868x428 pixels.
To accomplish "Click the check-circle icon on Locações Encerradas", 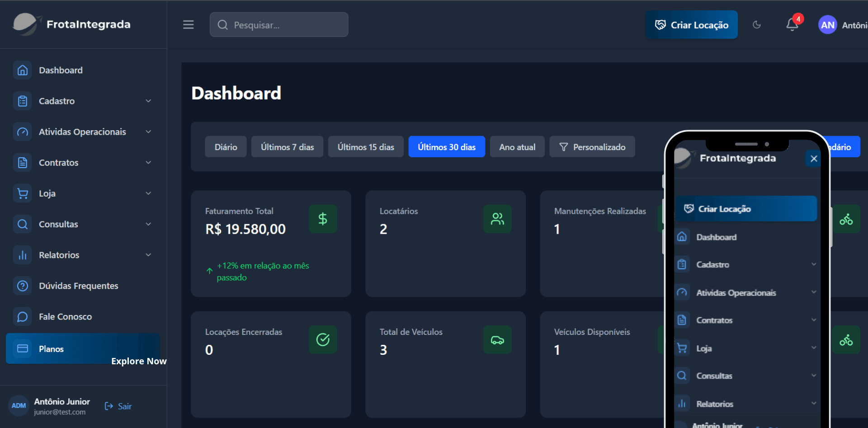I will pos(322,340).
